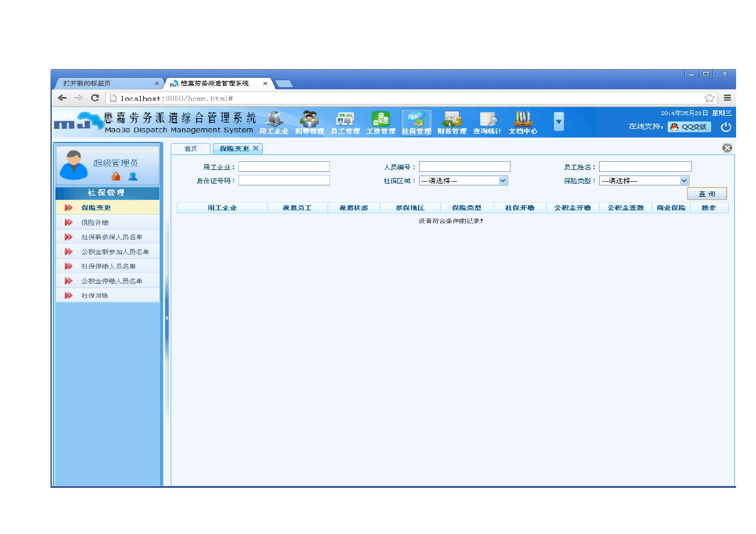This screenshot has height=534, width=756.
Task: Open the 用工企业 module icon
Action: [274, 123]
